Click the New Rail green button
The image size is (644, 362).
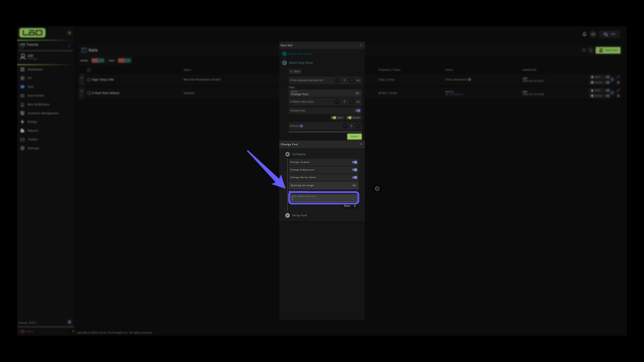click(608, 50)
